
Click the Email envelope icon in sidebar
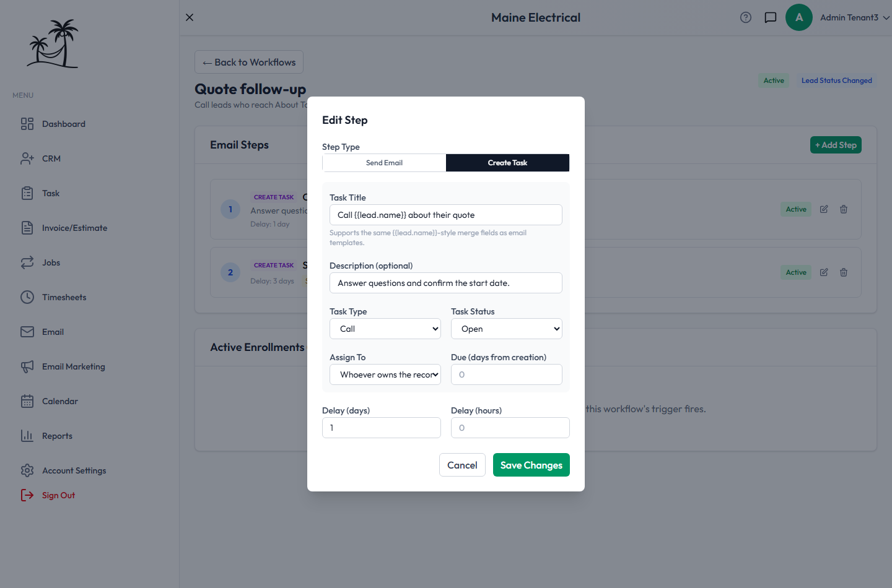pyautogui.click(x=27, y=332)
